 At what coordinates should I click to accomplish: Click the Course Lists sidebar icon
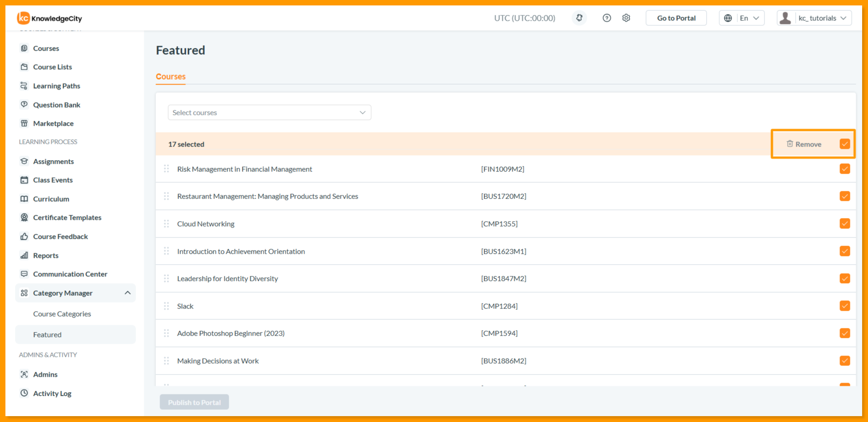point(24,66)
